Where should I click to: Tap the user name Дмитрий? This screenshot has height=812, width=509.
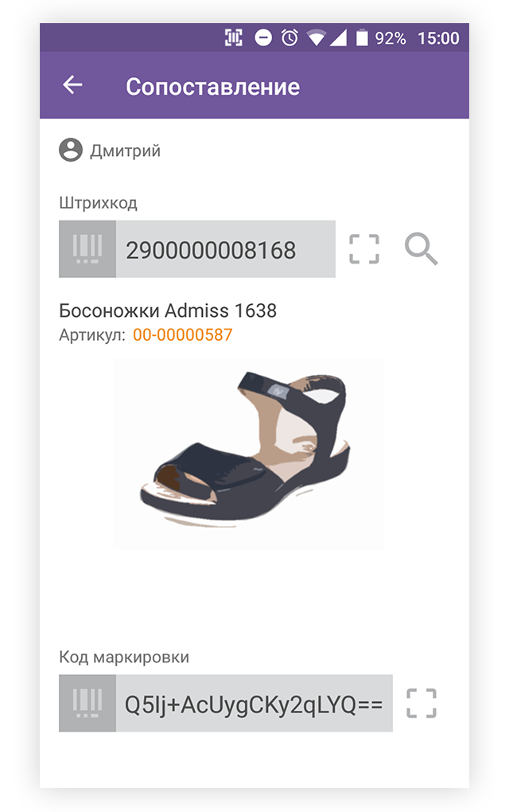(125, 150)
